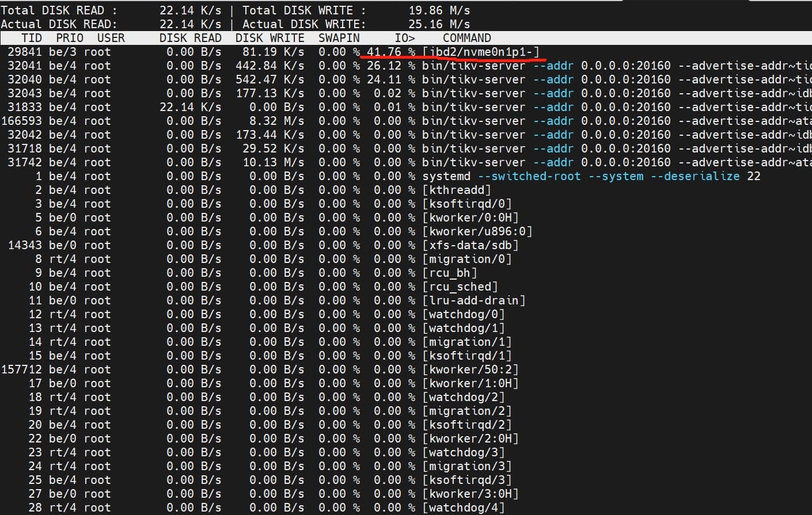Viewport: 812px width, 515px height.
Task: Click the 26.12 % IO value
Action: click(x=391, y=66)
